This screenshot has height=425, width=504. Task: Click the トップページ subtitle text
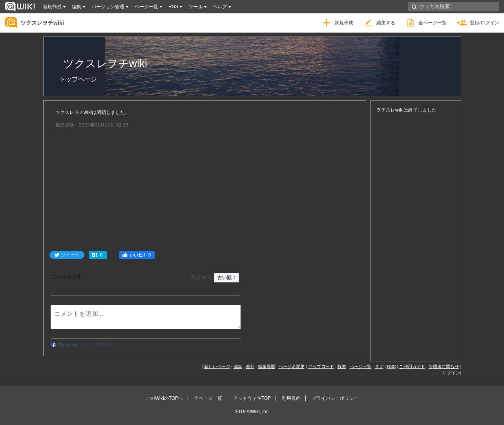(78, 79)
